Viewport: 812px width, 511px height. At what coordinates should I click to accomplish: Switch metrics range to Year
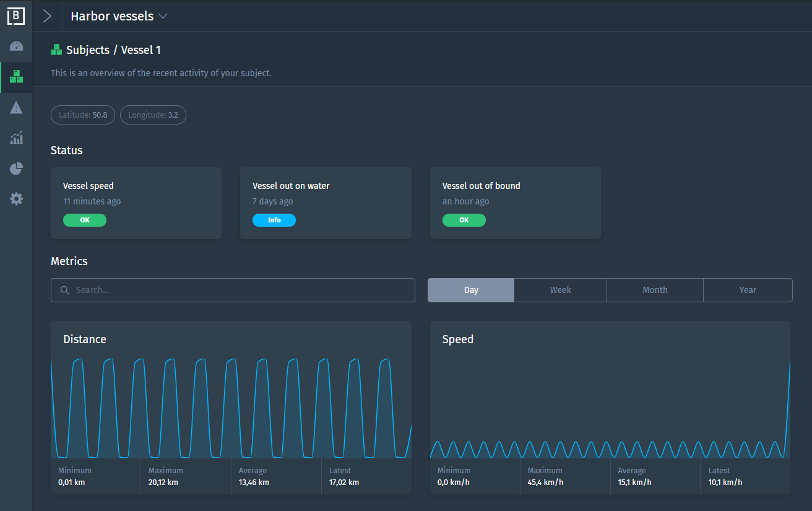[748, 290]
